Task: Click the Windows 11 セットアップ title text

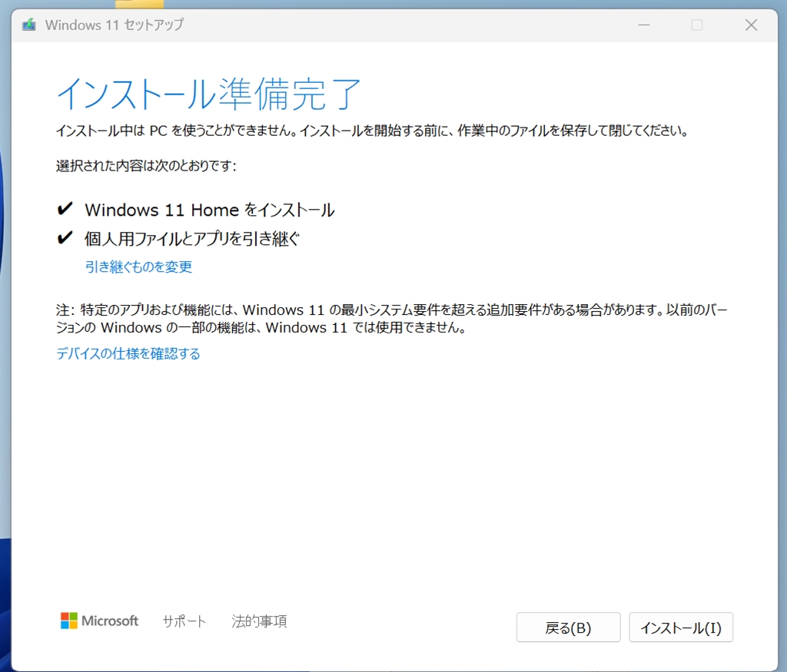Action: click(115, 25)
